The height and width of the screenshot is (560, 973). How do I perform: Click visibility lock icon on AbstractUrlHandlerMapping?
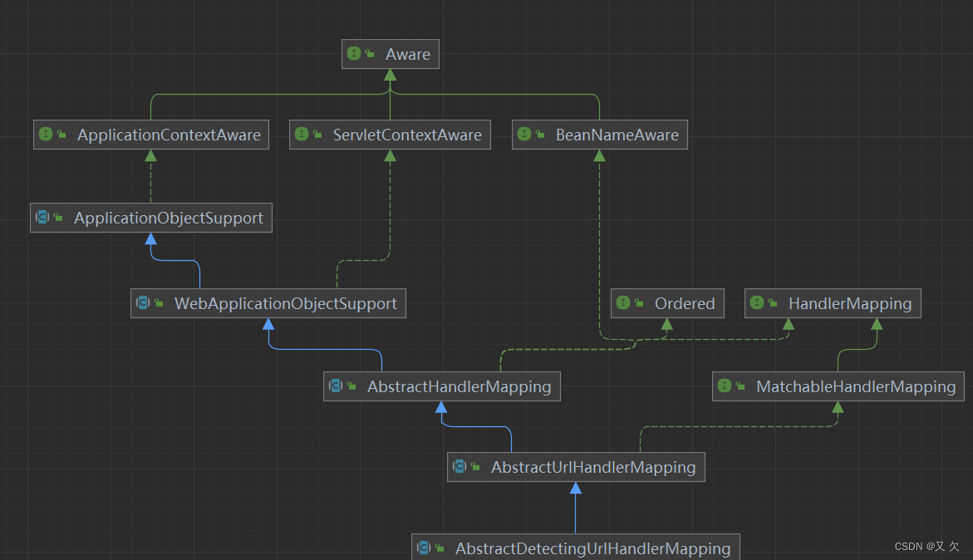(475, 466)
